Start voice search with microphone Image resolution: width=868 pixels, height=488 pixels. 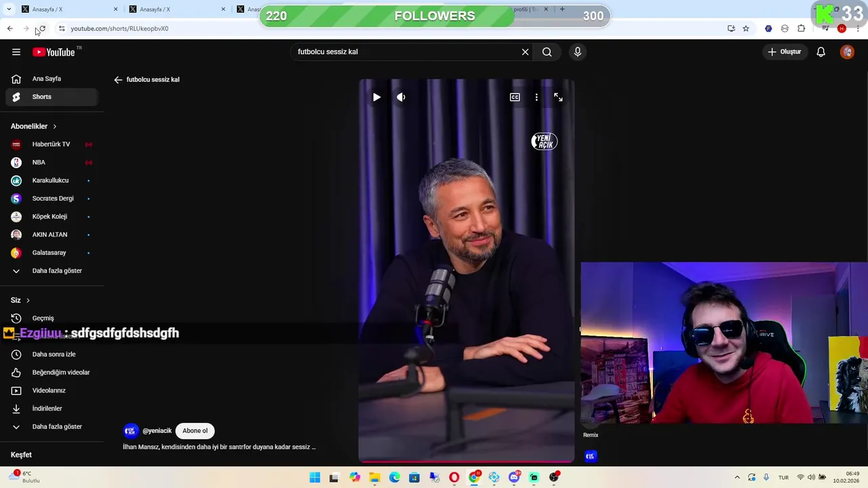[x=578, y=52]
